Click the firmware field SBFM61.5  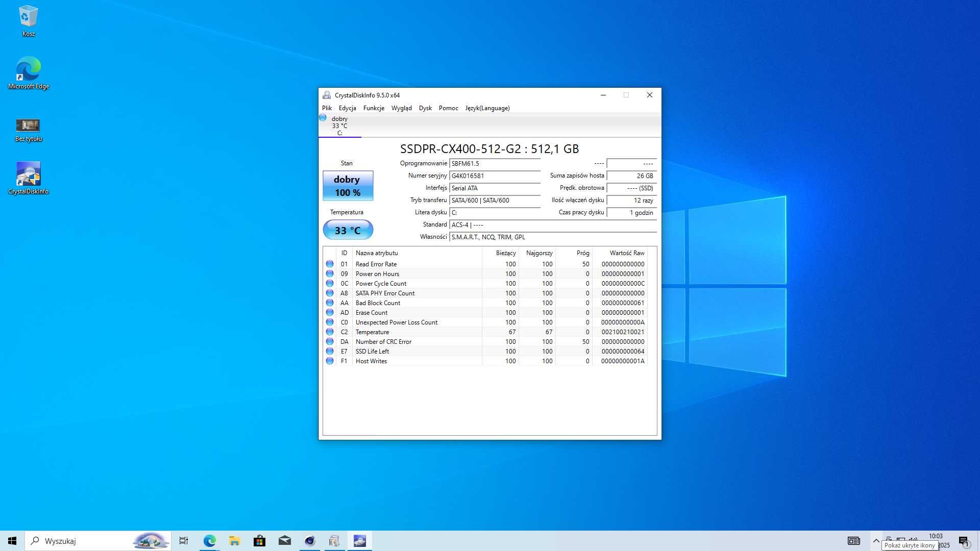(495, 164)
